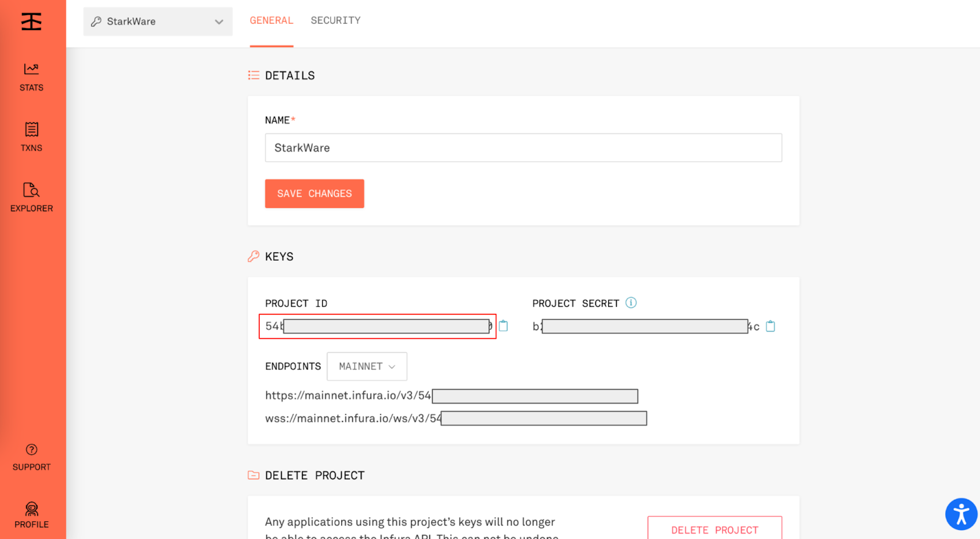Viewport: 980px width, 539px height.
Task: Focus the project Name input field
Action: point(524,148)
